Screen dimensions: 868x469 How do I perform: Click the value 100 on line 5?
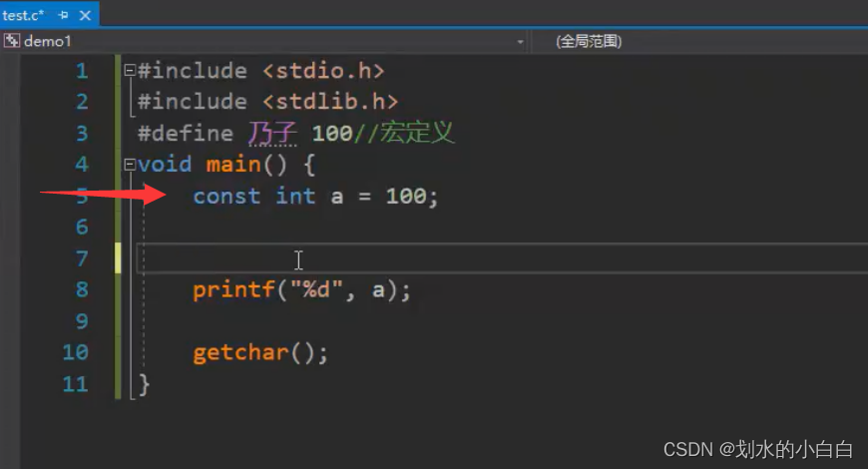point(406,196)
